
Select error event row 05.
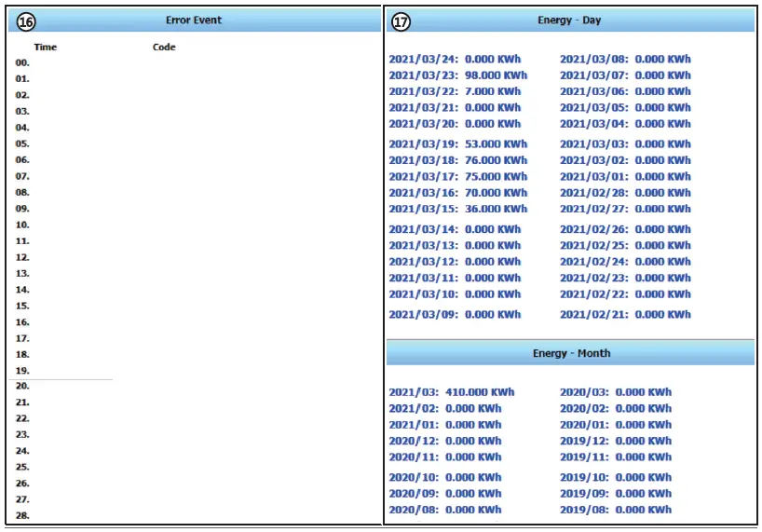(22, 143)
